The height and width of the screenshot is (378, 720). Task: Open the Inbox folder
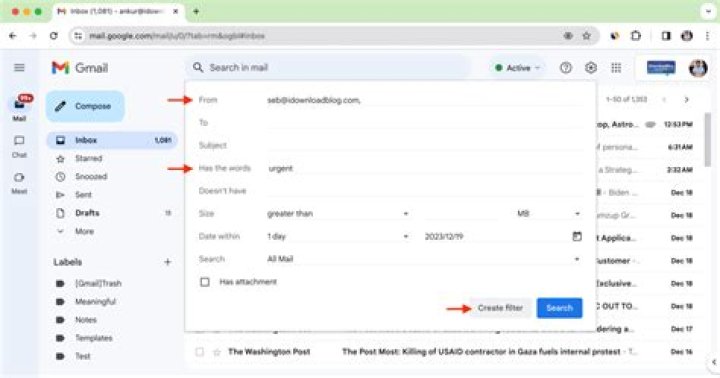pyautogui.click(x=112, y=140)
